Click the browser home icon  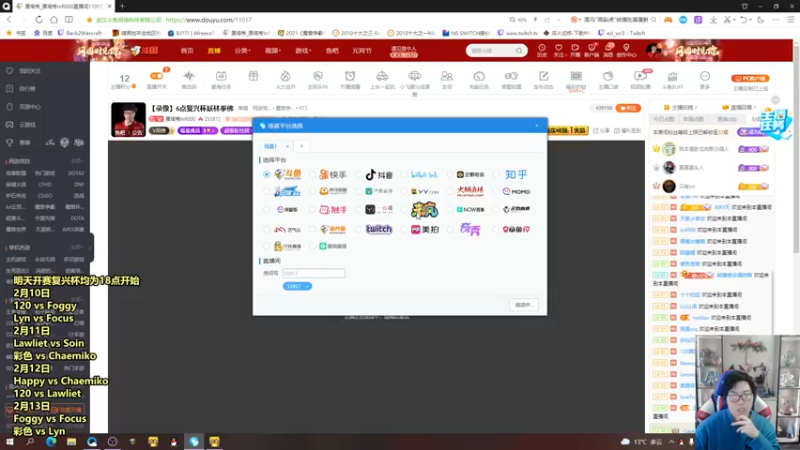coord(54,19)
